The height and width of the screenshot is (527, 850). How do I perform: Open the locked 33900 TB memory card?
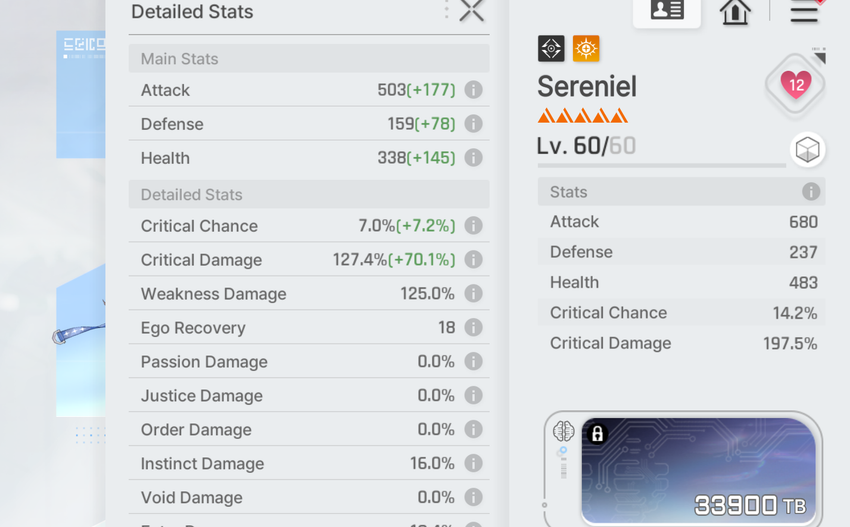(698, 470)
